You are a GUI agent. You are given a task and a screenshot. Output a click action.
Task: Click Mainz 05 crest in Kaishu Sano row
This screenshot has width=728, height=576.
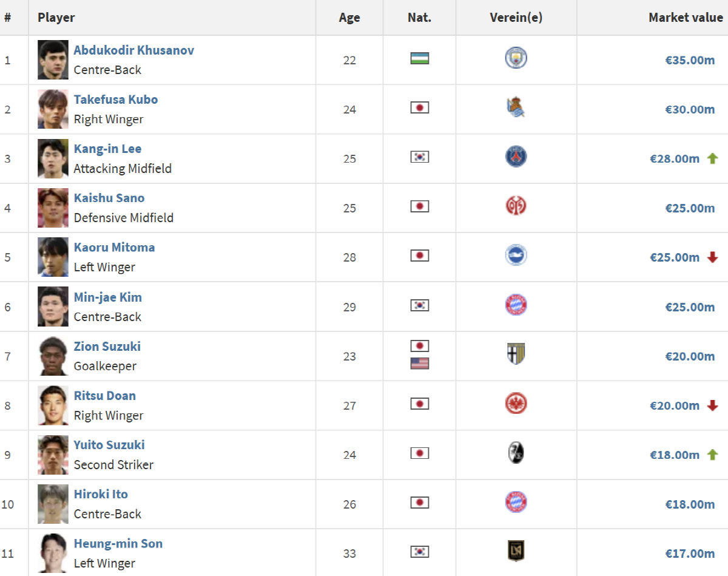(516, 206)
